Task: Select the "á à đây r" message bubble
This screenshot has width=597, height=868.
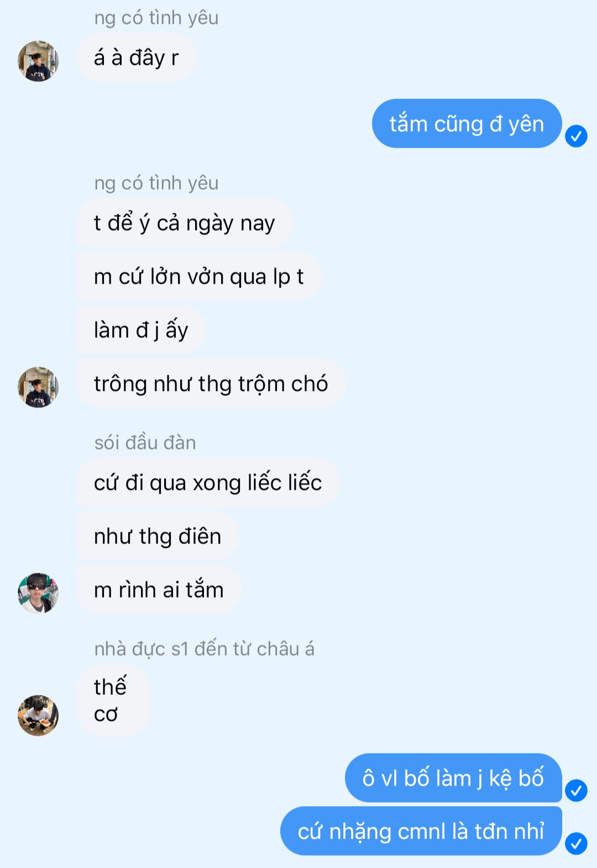Action: (137, 57)
